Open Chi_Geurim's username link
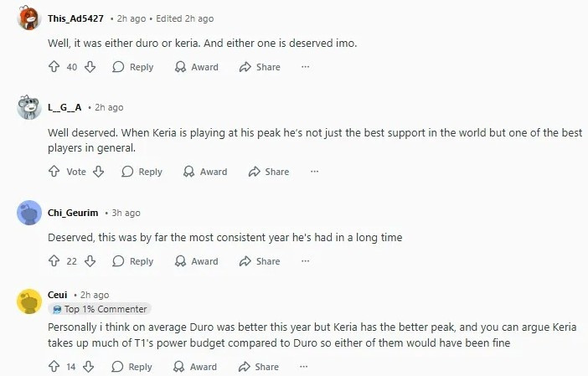Screen dimensions: 588x376 coord(73,213)
